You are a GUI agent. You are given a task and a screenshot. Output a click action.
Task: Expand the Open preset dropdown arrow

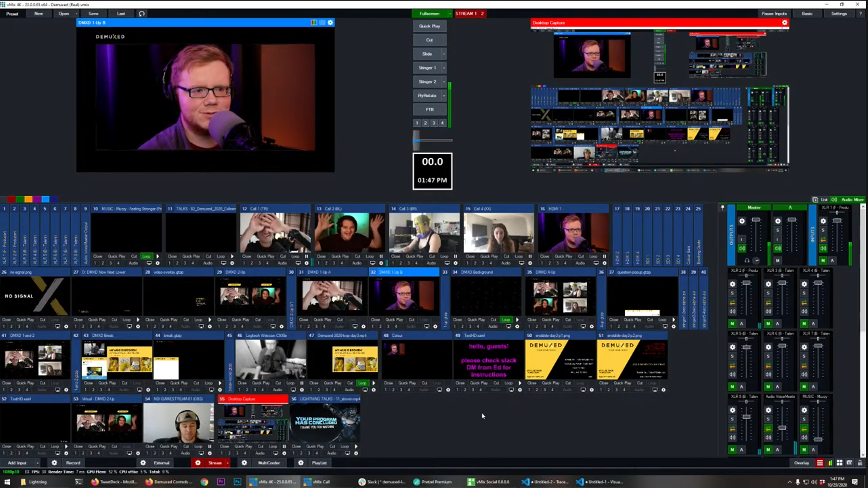76,14
